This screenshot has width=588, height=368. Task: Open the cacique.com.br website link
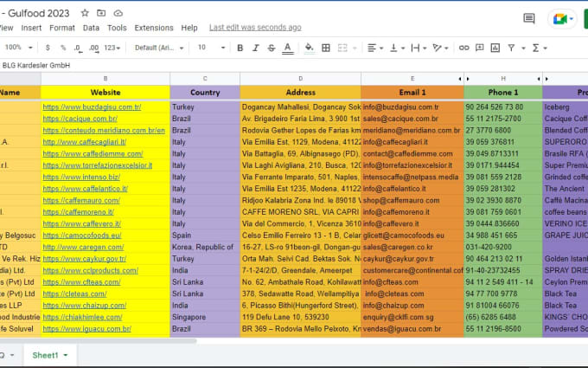pyautogui.click(x=80, y=119)
